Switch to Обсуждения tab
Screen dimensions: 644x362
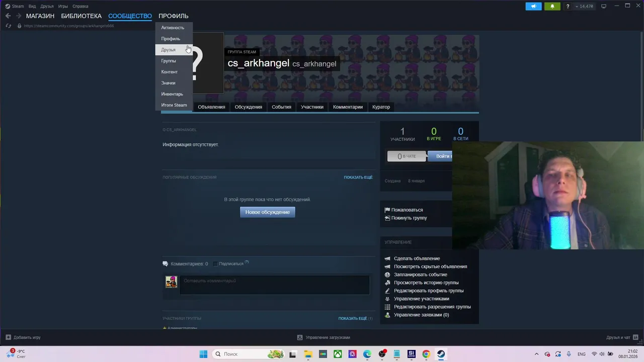tap(249, 107)
